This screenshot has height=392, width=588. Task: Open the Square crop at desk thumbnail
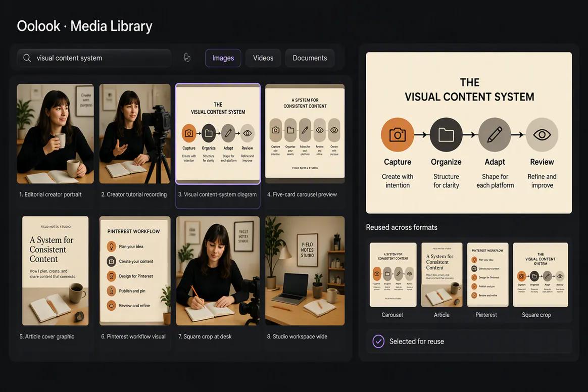point(218,271)
